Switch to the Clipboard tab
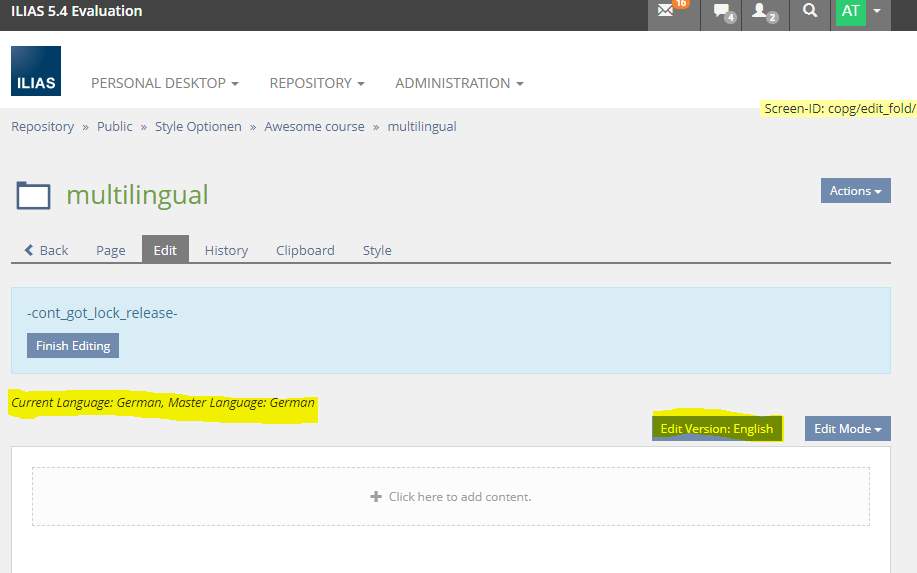The image size is (917, 573). pyautogui.click(x=305, y=250)
